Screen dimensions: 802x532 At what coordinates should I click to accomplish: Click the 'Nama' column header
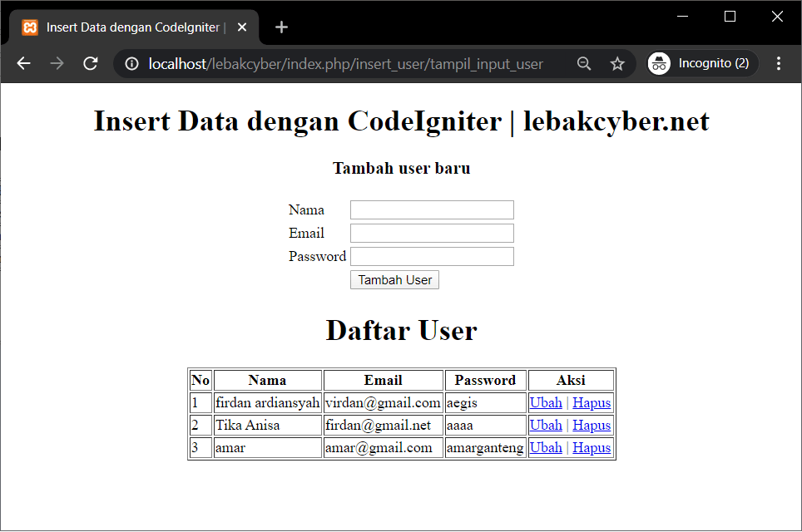pyautogui.click(x=268, y=380)
